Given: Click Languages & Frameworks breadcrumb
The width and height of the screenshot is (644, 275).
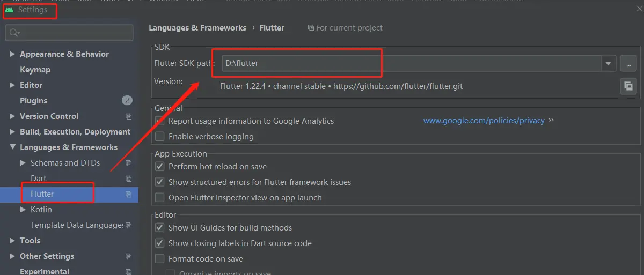Looking at the screenshot, I should [197, 28].
